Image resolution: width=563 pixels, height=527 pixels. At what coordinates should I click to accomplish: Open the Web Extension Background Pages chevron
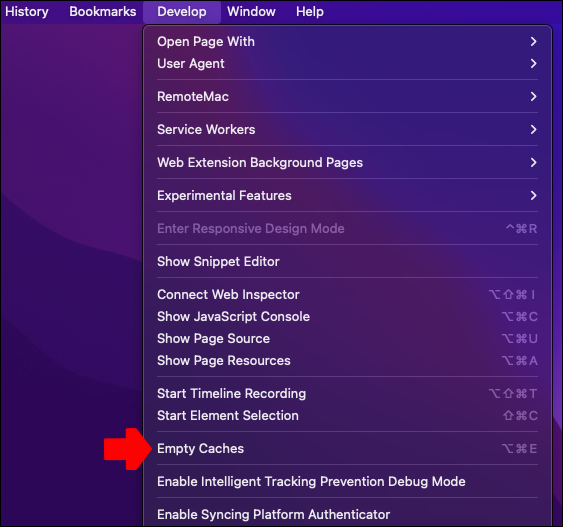[534, 163]
